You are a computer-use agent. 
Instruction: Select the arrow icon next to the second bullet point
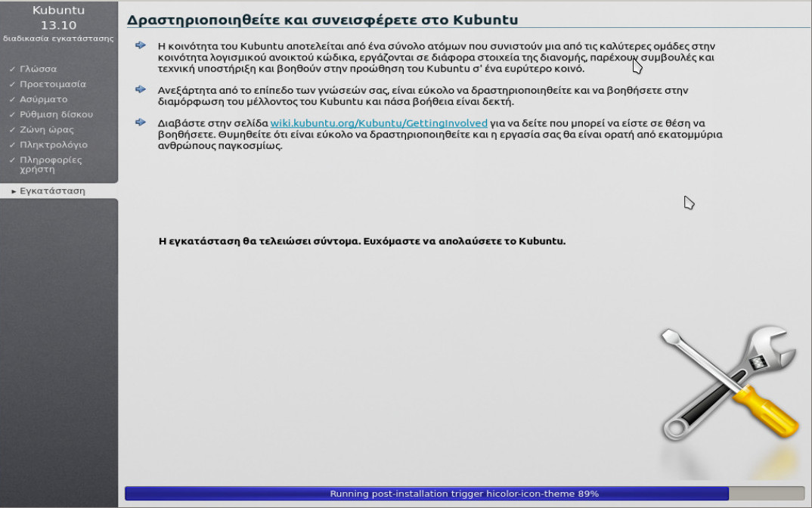141,89
